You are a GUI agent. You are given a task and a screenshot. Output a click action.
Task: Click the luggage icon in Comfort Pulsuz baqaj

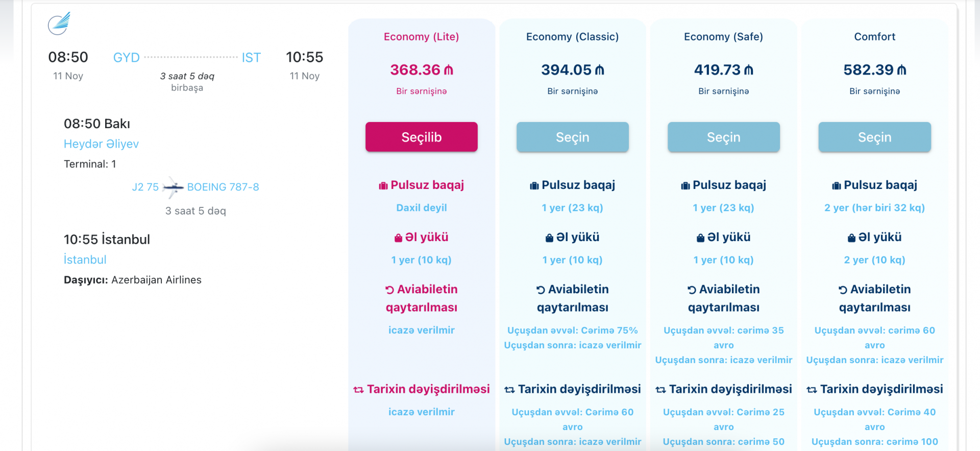tap(837, 186)
